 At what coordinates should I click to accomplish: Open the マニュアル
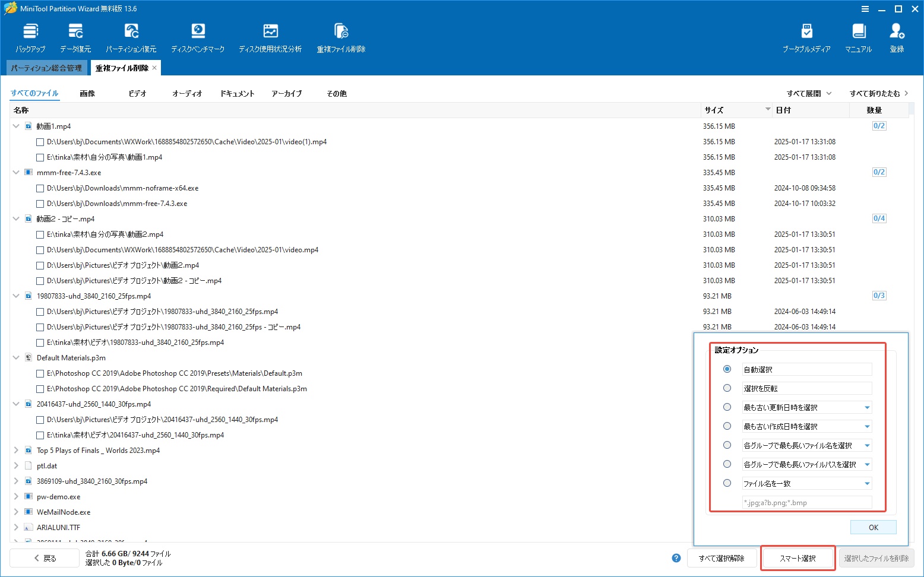pyautogui.click(x=858, y=36)
